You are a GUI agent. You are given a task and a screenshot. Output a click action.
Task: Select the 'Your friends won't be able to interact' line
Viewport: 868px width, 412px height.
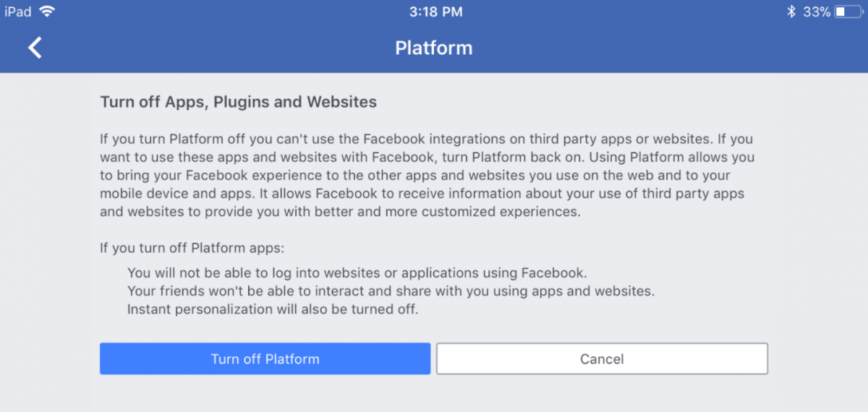pyautogui.click(x=391, y=291)
